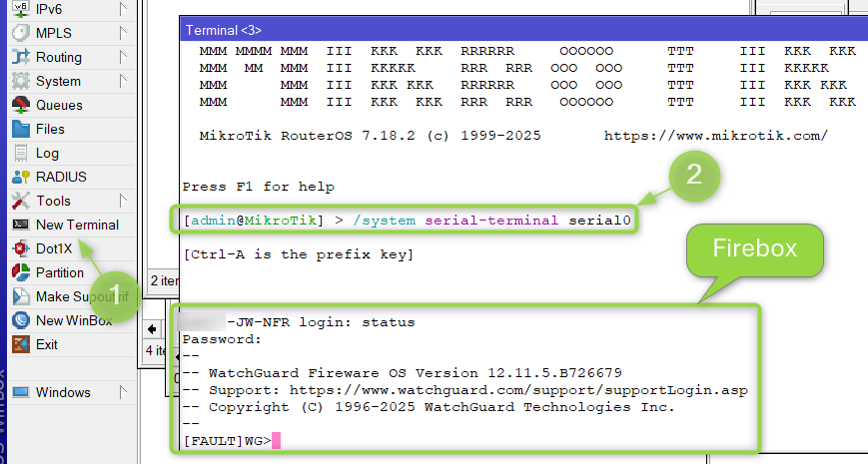Image resolution: width=868 pixels, height=464 pixels.
Task: Click the Log icon
Action: tap(21, 153)
